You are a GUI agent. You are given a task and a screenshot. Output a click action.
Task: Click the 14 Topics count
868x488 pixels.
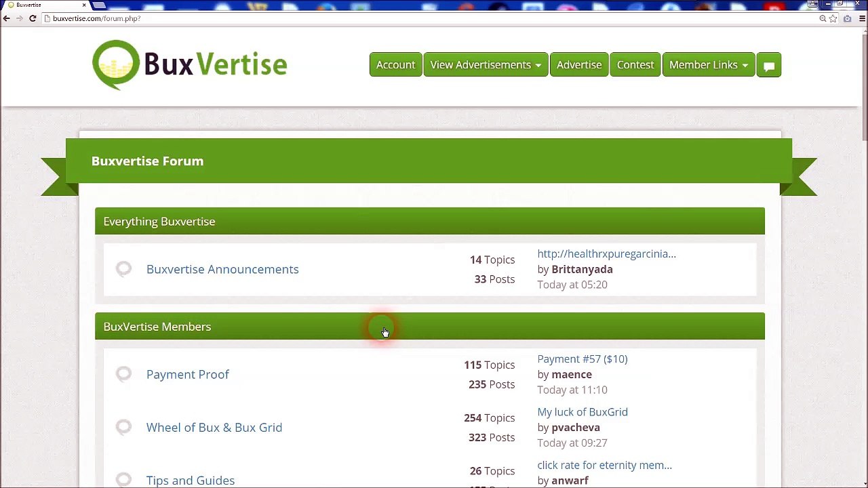click(x=492, y=260)
